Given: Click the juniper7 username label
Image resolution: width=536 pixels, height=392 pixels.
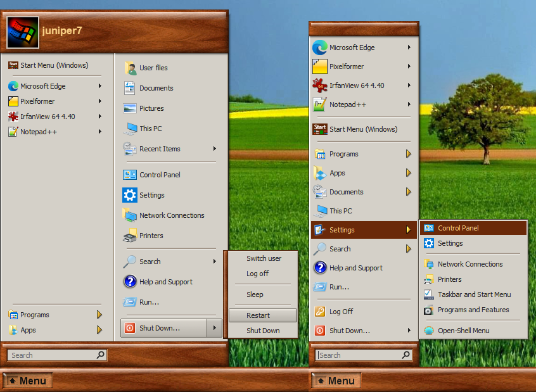Looking at the screenshot, I should (x=61, y=30).
